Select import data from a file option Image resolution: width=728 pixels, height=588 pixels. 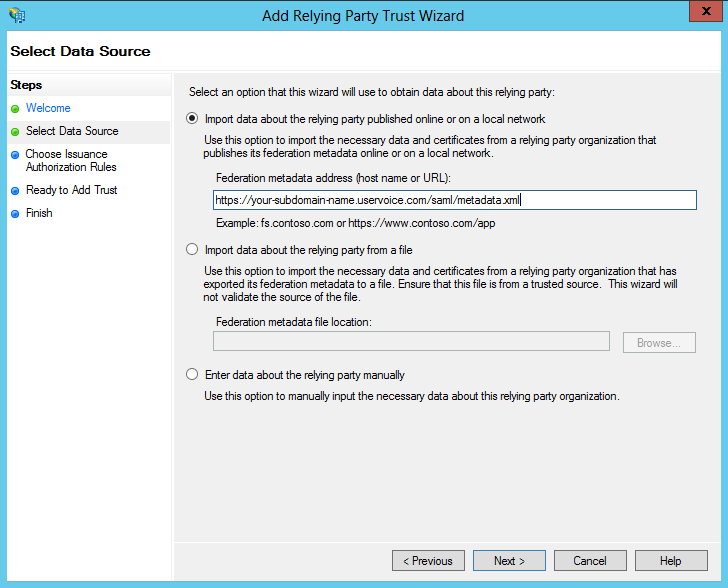click(x=192, y=249)
